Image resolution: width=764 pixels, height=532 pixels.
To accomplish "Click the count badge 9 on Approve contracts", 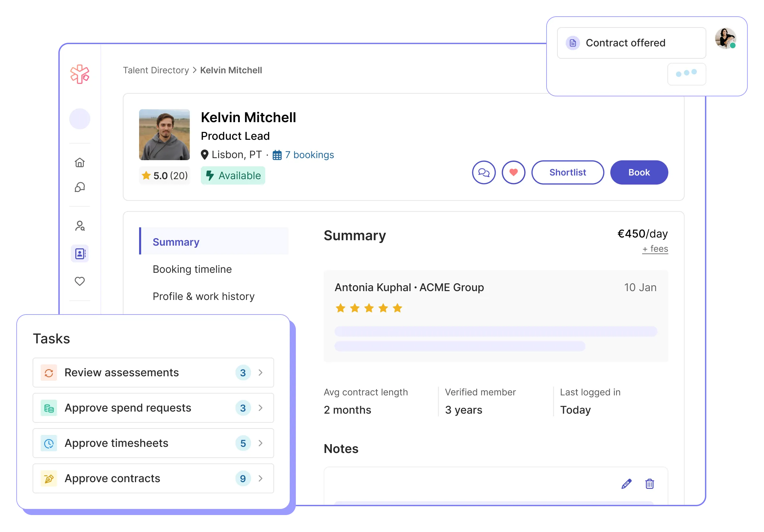I will [243, 478].
